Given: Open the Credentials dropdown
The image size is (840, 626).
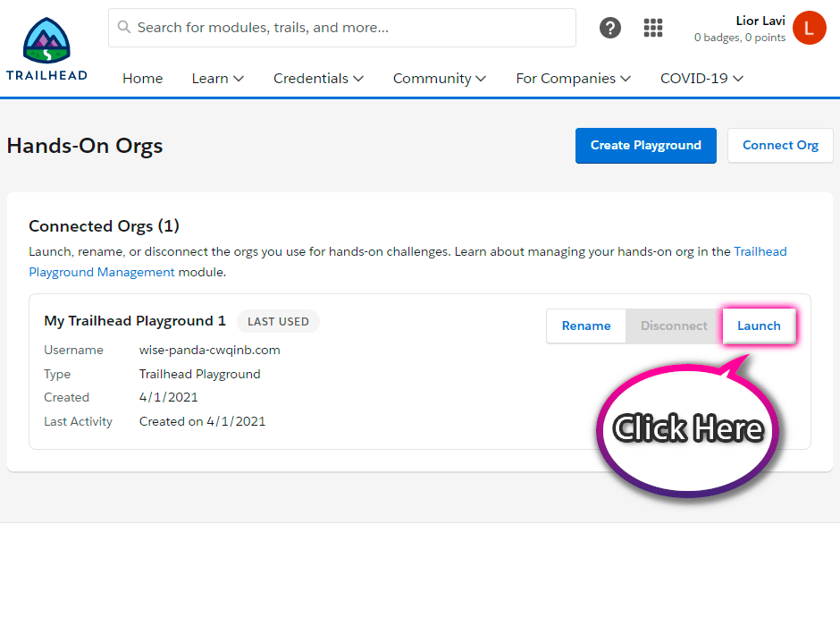Looking at the screenshot, I should [318, 79].
